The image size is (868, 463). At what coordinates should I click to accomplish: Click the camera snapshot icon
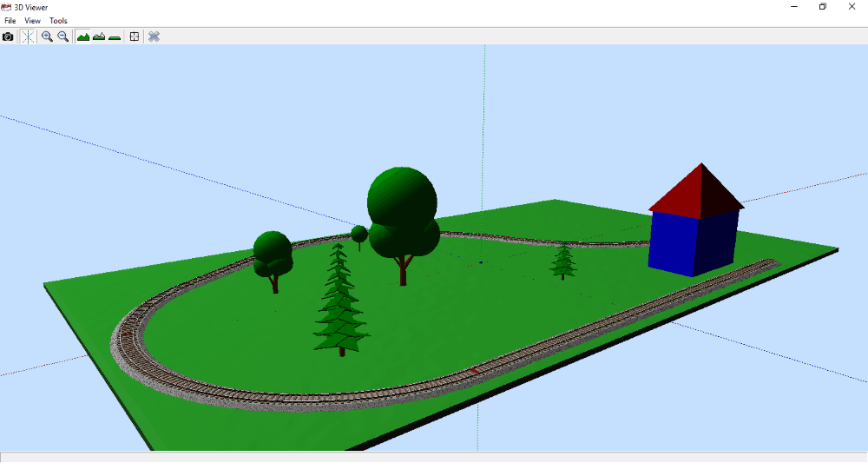8,36
